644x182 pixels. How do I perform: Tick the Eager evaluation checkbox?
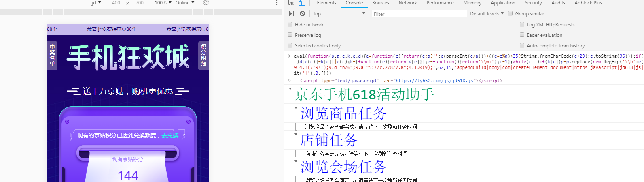522,35
